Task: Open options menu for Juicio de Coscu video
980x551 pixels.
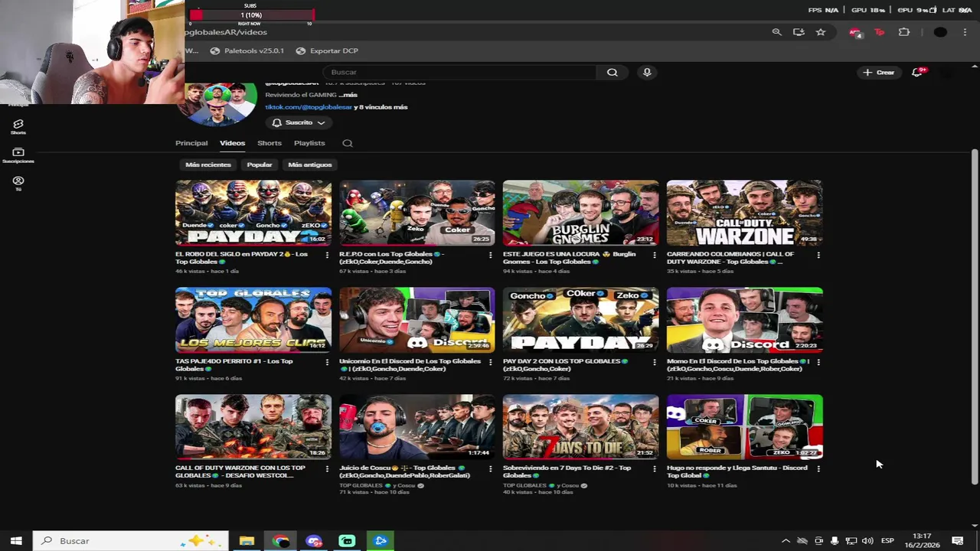Action: [x=491, y=469]
